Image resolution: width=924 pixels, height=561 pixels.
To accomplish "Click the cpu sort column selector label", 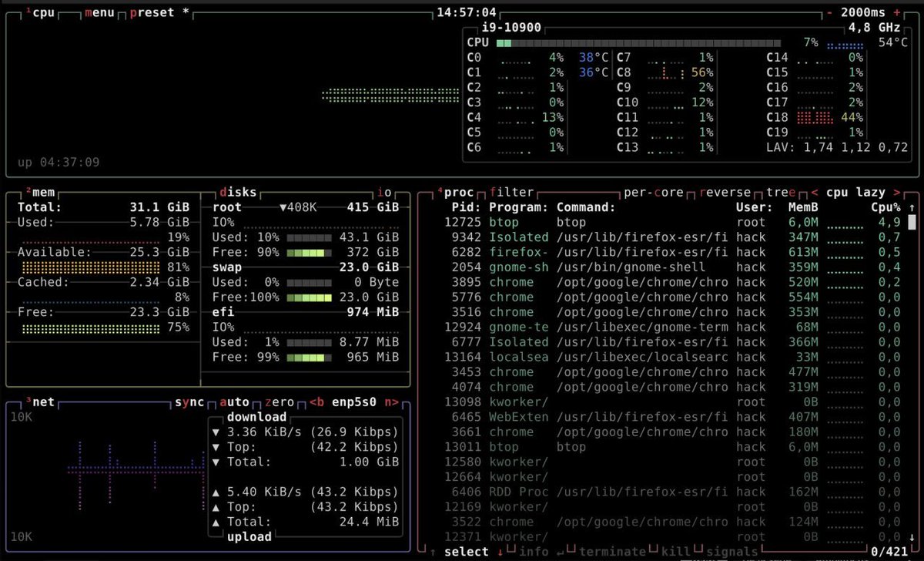I will pyautogui.click(x=837, y=192).
